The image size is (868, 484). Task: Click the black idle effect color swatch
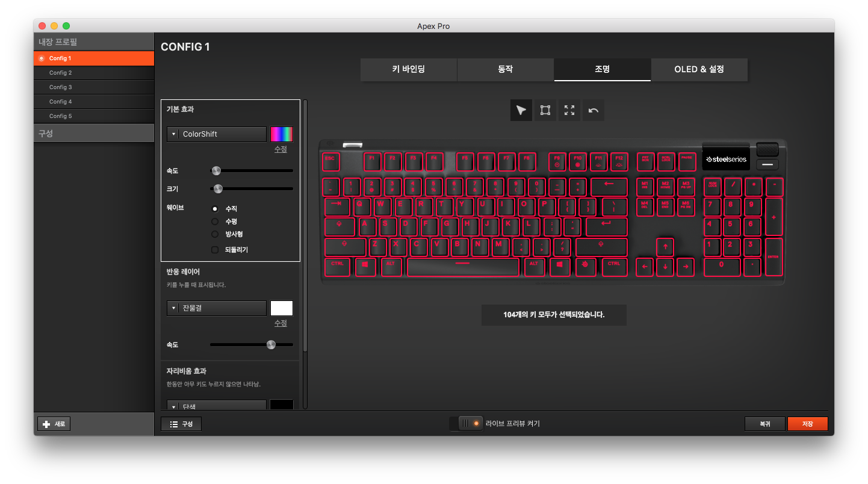pyautogui.click(x=282, y=405)
